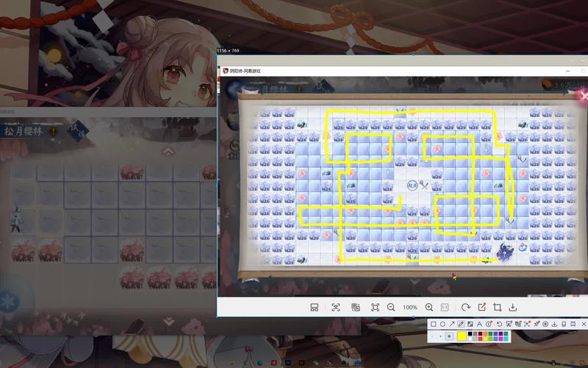Click the 试炼 badge in left game window
This screenshot has height=368, width=588.
pyautogui.click(x=77, y=130)
